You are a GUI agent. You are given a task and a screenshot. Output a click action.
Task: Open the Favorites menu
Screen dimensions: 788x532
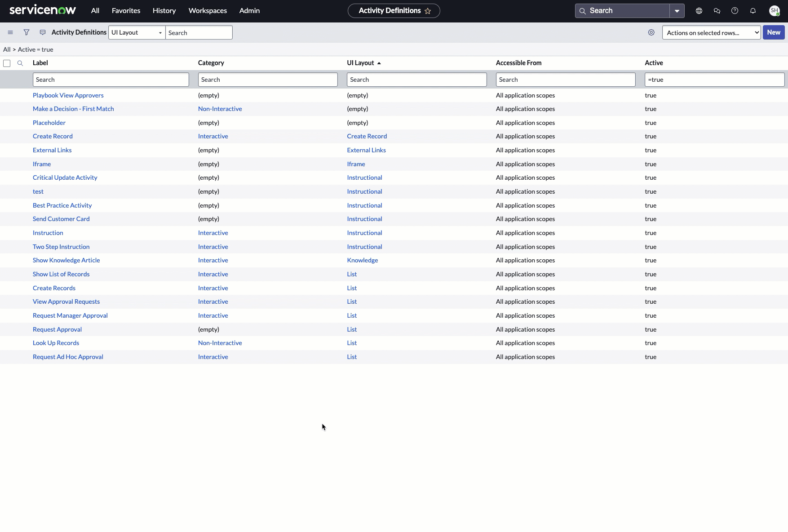click(126, 11)
